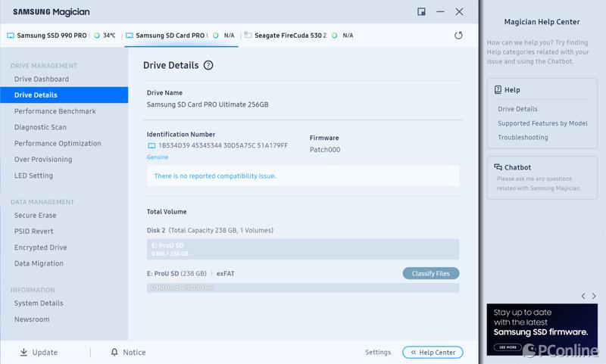Image resolution: width=606 pixels, height=364 pixels.
Task: Show next banner with right chevron
Action: click(594, 296)
